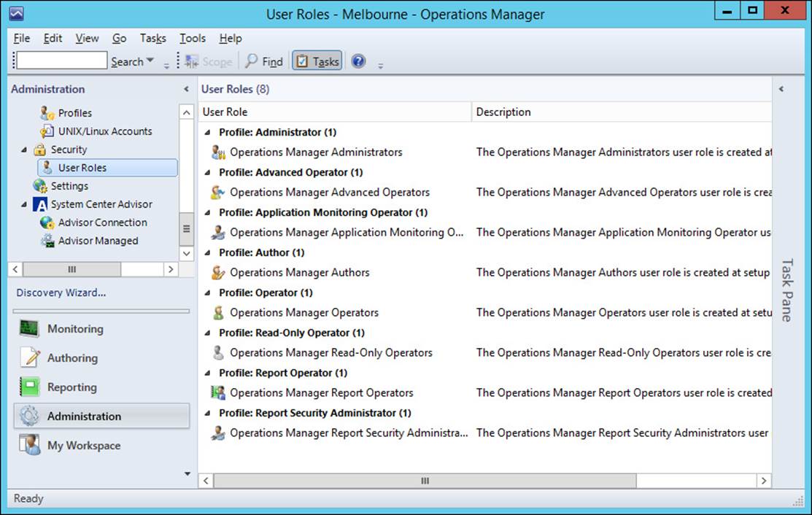Collapse the System Center Advisor tree node
This screenshot has width=812, height=515.
(x=24, y=204)
